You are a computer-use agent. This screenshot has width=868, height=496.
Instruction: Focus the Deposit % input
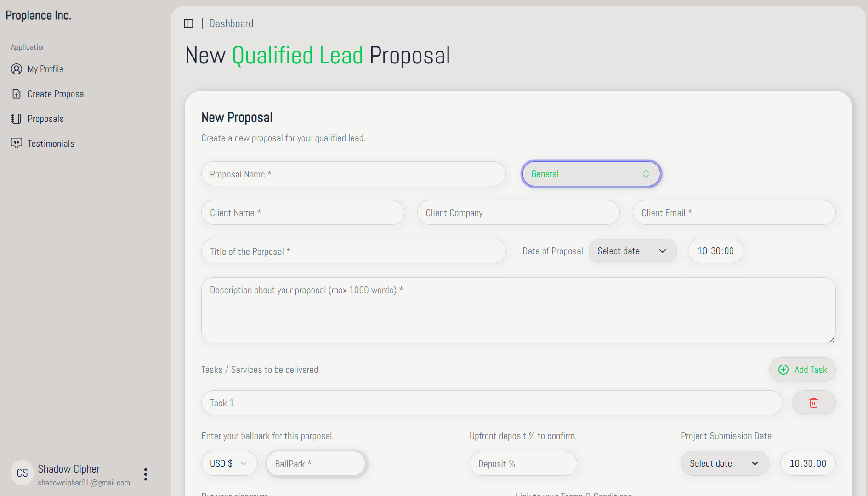tap(523, 463)
